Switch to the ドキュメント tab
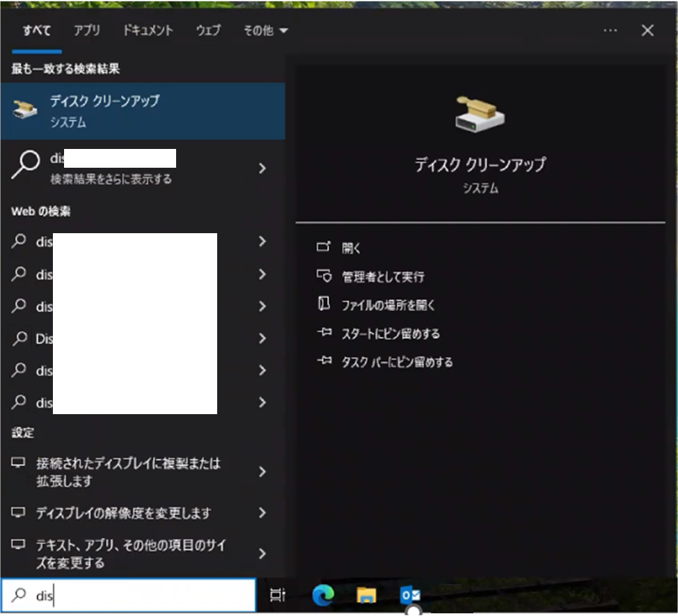Image resolution: width=678 pixels, height=616 pixels. [148, 31]
